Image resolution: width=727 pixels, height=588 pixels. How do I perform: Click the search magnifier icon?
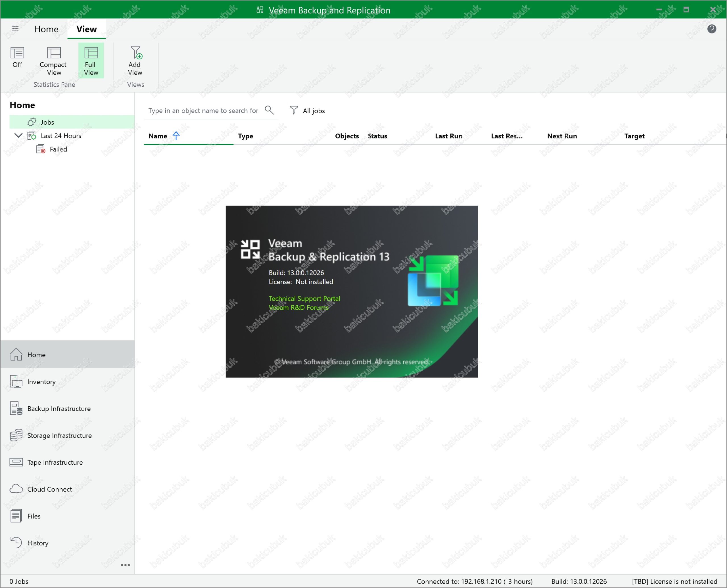click(269, 110)
